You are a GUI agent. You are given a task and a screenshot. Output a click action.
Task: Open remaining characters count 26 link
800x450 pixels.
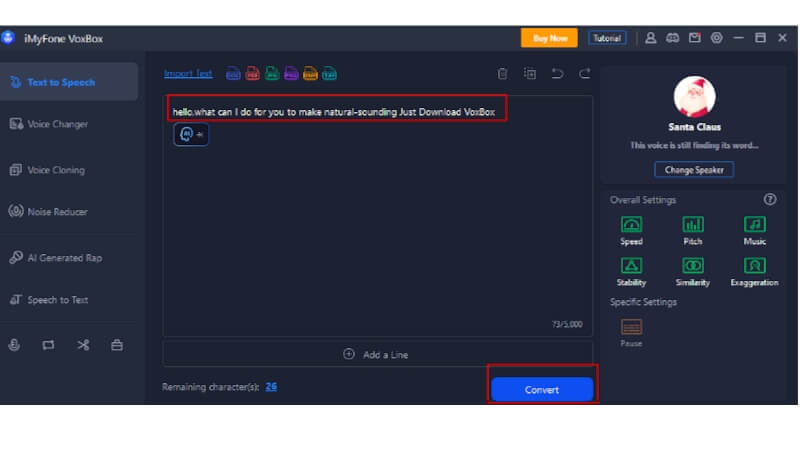tap(271, 387)
